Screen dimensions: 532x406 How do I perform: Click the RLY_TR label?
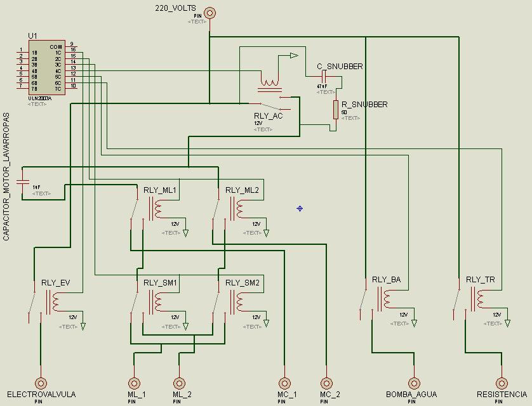pos(480,280)
